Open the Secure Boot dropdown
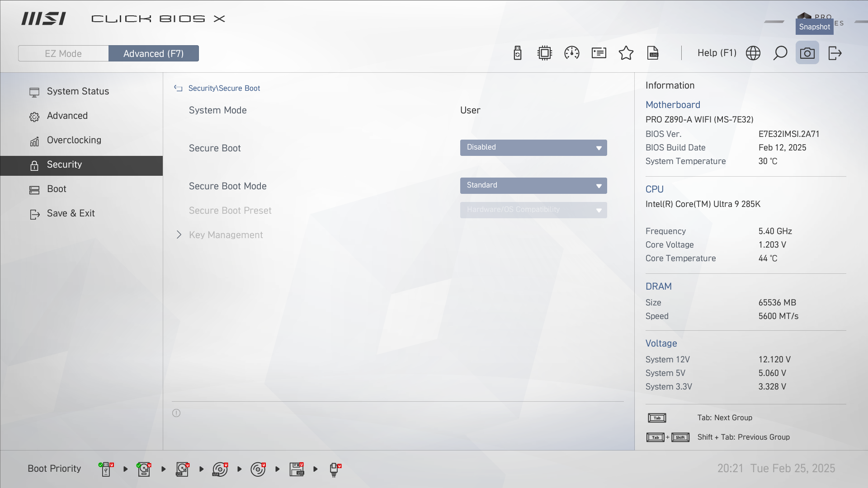The image size is (868, 488). tap(533, 148)
